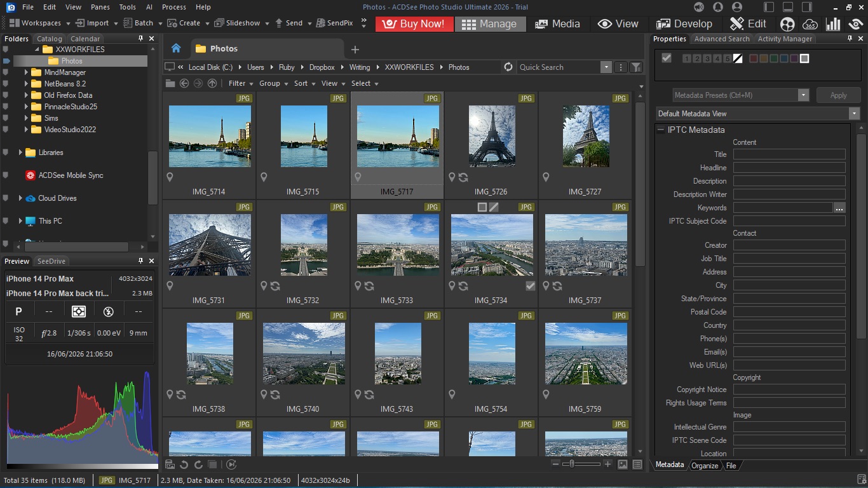Click the flash-off indicator in Preview
The height and width of the screenshot is (488, 868).
(x=108, y=311)
